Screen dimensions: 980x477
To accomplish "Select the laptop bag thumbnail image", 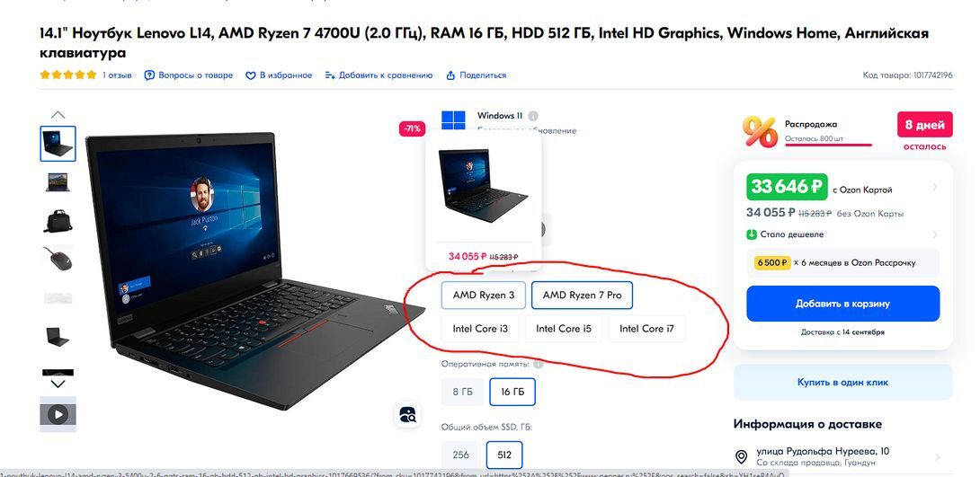I will [x=58, y=221].
